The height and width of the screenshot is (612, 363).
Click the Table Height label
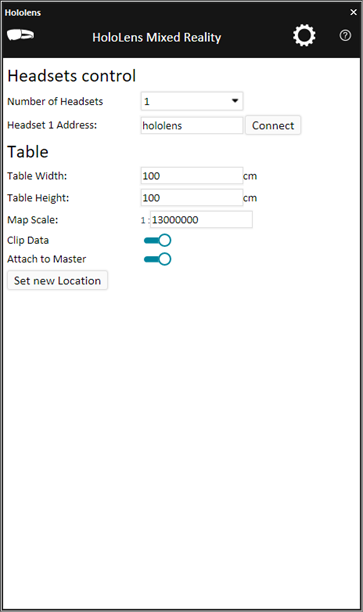pos(38,198)
